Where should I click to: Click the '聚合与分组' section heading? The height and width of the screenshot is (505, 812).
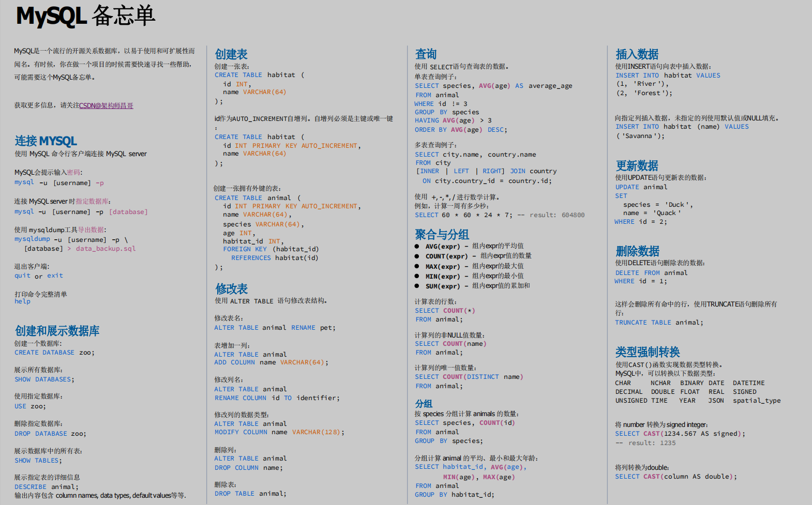pyautogui.click(x=442, y=235)
